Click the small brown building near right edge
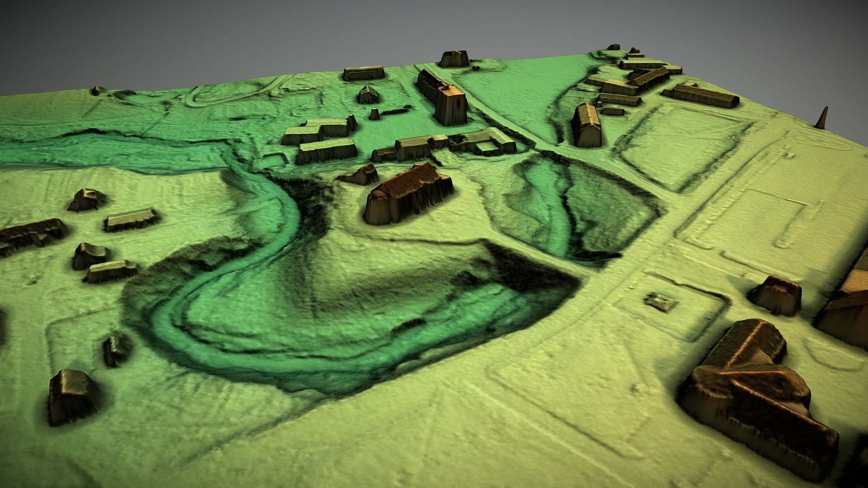This screenshot has height=488, width=868. pos(775,295)
